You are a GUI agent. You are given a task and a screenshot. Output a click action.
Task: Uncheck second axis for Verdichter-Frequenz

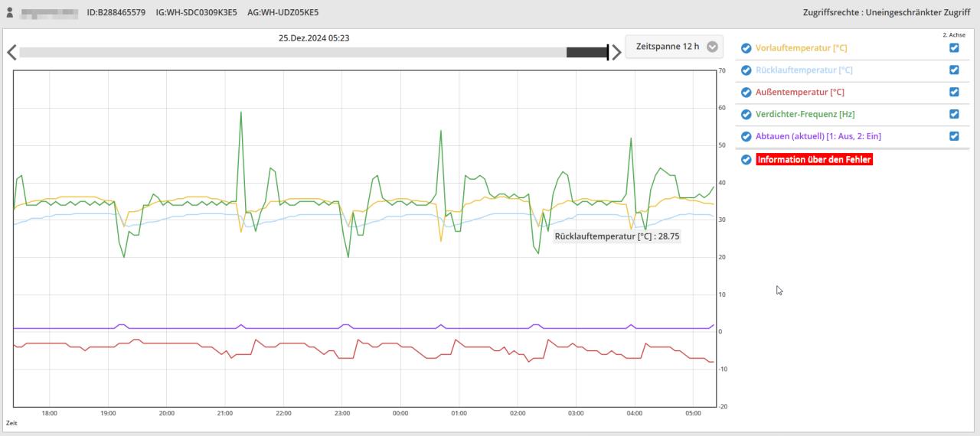point(954,114)
